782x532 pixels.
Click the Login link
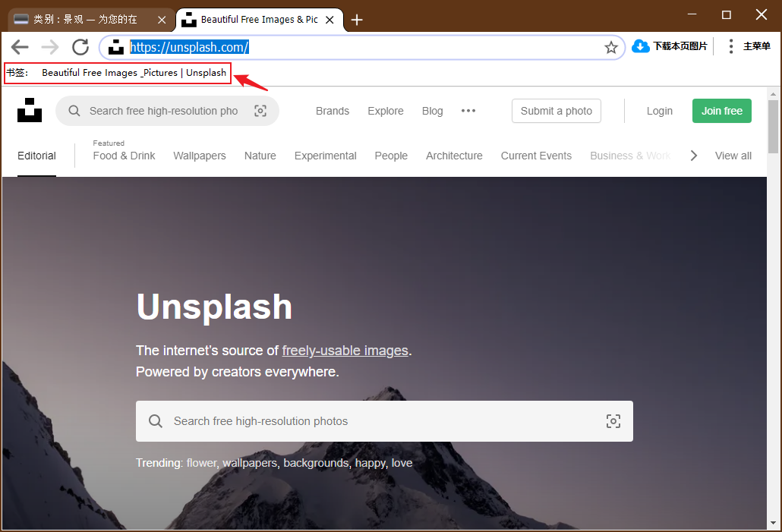coord(659,111)
